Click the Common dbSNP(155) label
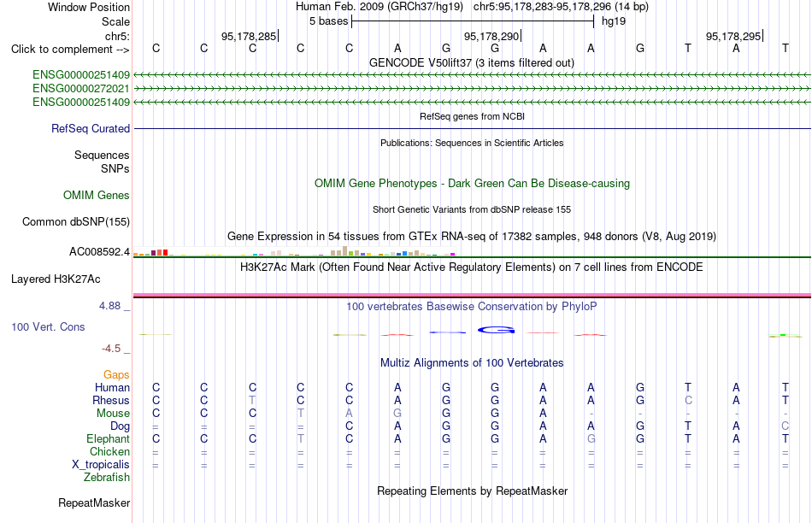This screenshot has width=812, height=523. point(76,221)
